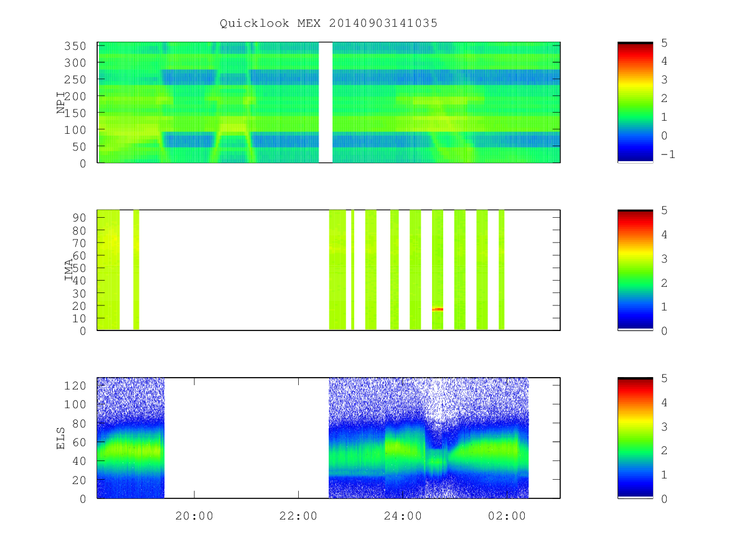Image resolution: width=747 pixels, height=560 pixels.
Task: Click the plot title Quicklook MEX 20140903141035
Action: (329, 24)
